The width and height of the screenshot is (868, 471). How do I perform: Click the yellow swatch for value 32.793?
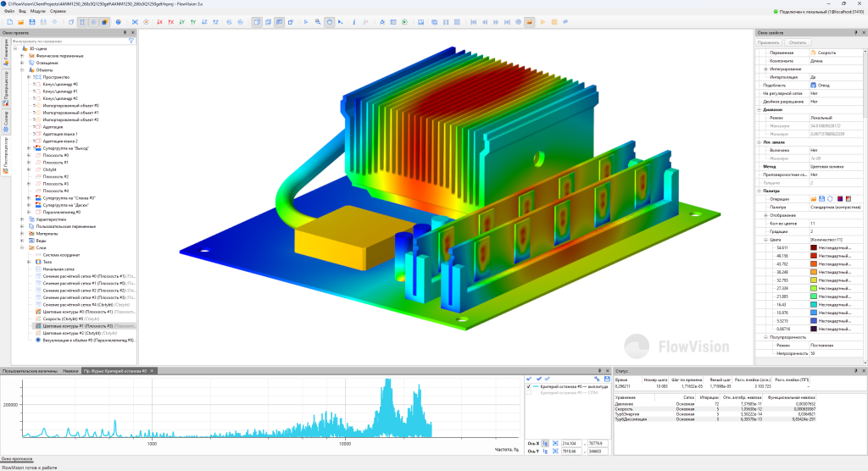pyautogui.click(x=814, y=280)
